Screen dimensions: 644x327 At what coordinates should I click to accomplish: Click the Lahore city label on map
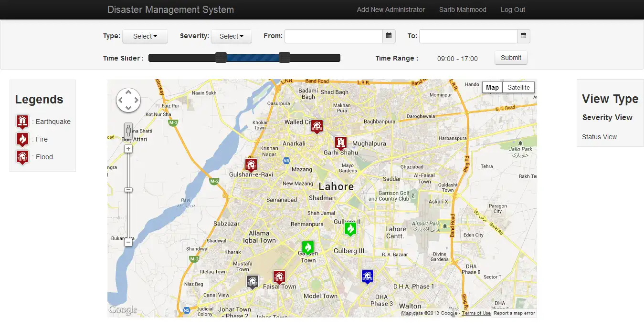point(336,186)
